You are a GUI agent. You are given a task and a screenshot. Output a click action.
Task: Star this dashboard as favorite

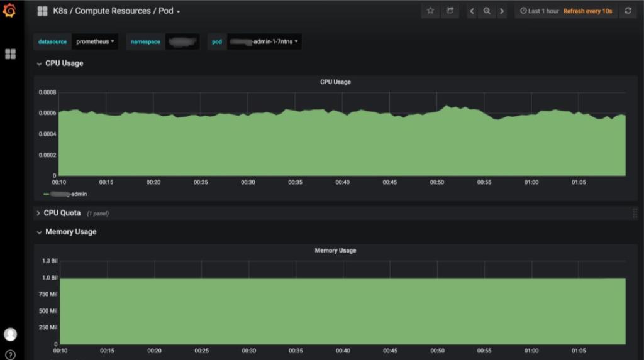[x=430, y=11]
